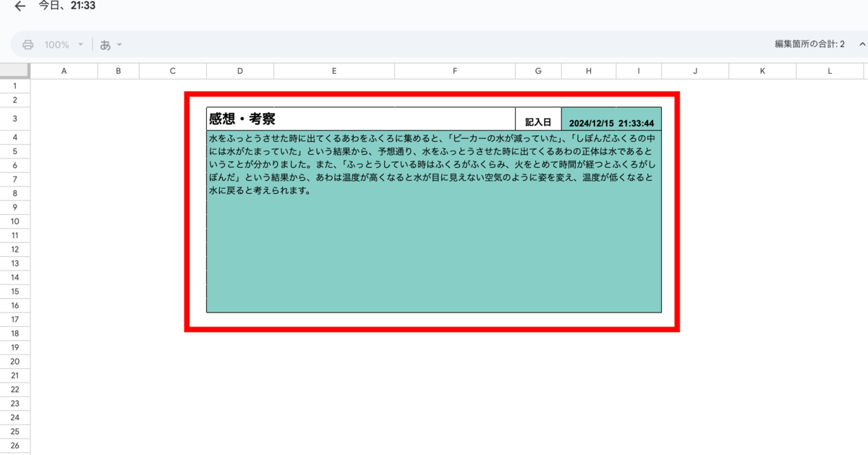Click the 2024/12/15 21:33:44 date cell

tap(611, 119)
